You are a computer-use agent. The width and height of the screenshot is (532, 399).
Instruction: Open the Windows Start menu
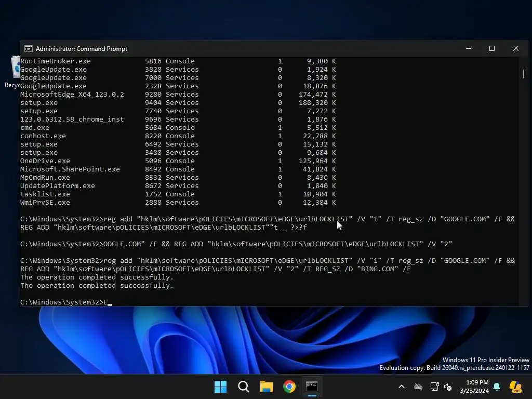pyautogui.click(x=220, y=387)
